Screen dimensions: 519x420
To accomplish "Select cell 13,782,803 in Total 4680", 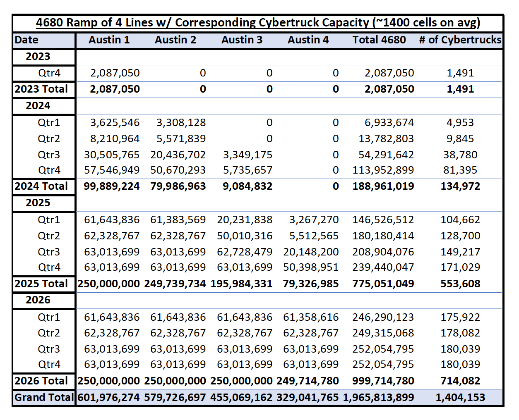I will 386,139.
